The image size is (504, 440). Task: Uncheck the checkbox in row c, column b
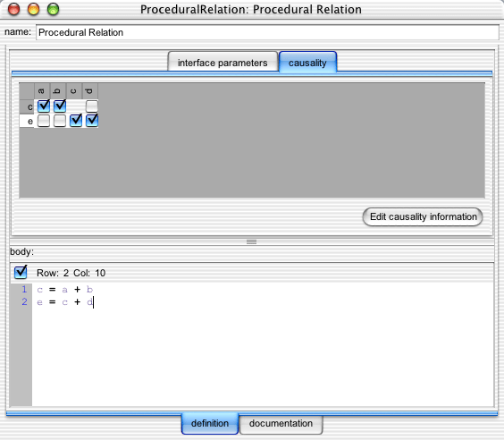pos(60,106)
